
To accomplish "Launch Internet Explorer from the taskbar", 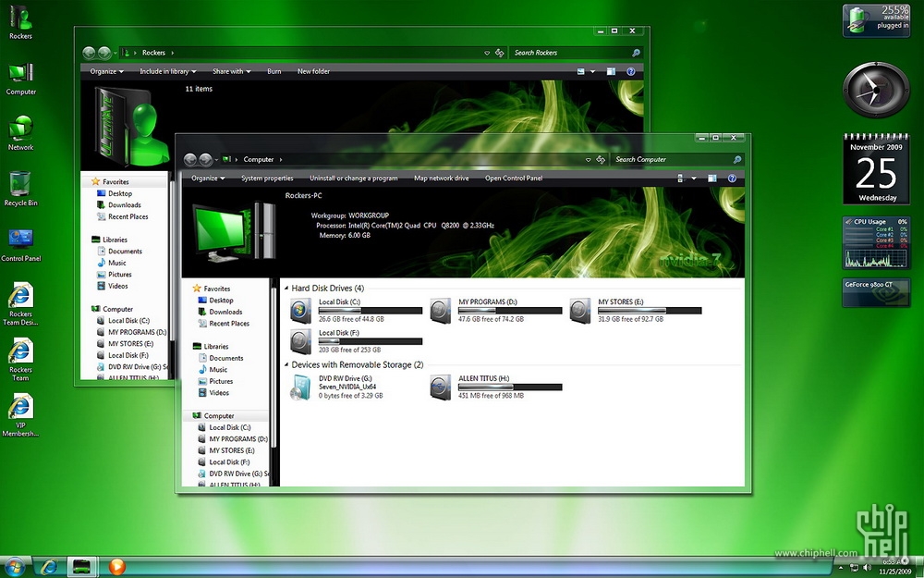I will (x=49, y=567).
